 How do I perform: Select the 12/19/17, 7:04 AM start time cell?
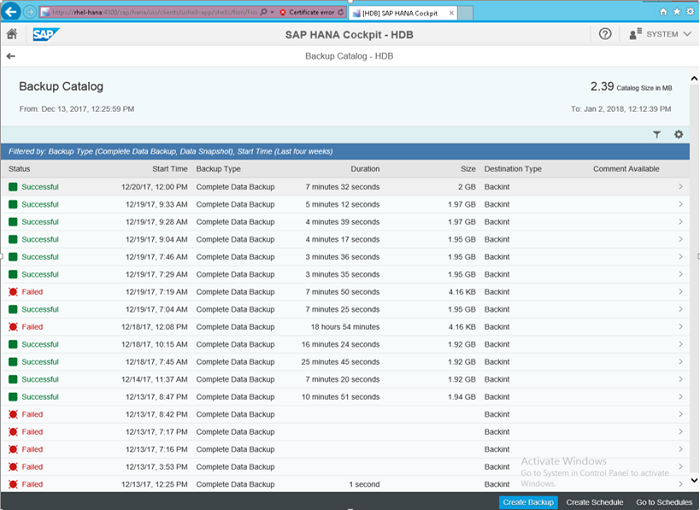coord(156,309)
